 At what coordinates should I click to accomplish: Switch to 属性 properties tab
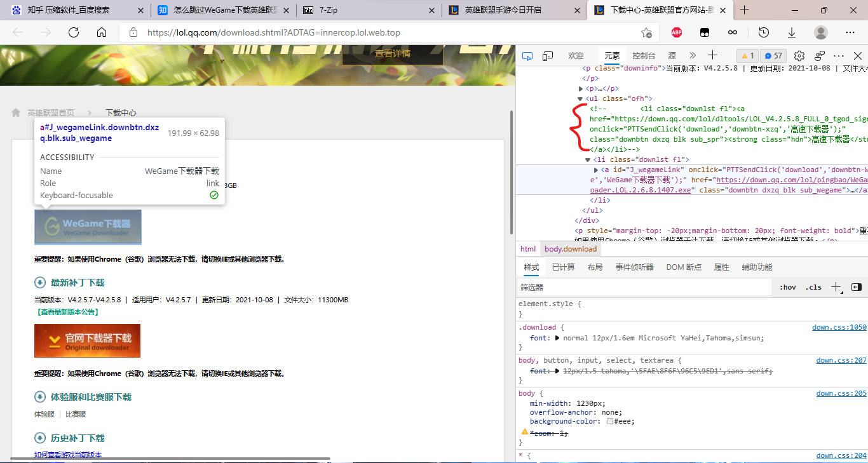tap(721, 267)
